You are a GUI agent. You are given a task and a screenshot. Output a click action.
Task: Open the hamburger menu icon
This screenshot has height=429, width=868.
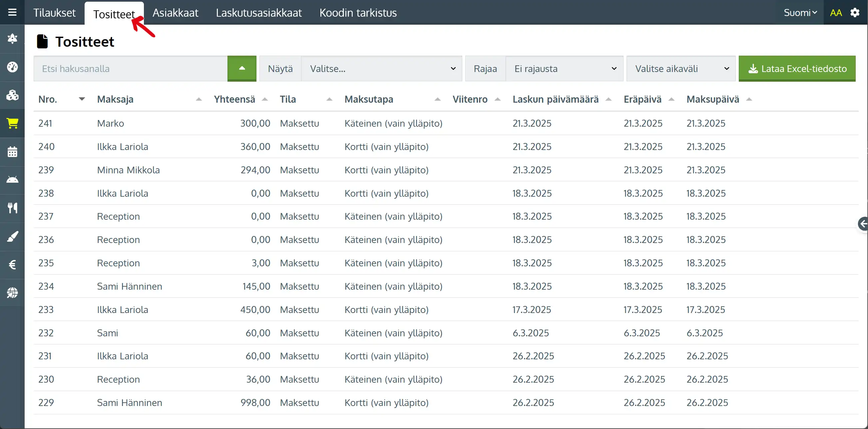click(12, 12)
